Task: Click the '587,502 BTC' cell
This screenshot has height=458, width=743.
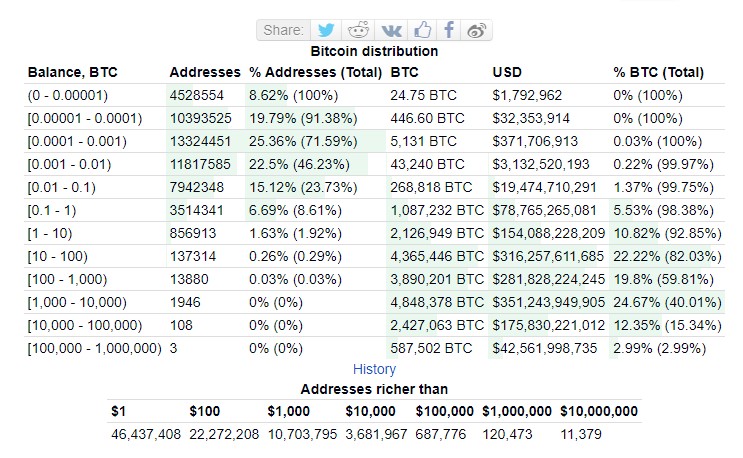Action: coord(431,349)
